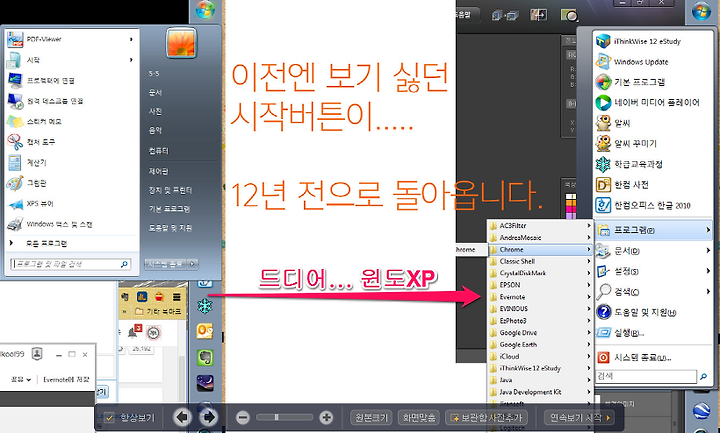
Task: Click the Google Earth icon at bottom right
Action: click(x=701, y=410)
